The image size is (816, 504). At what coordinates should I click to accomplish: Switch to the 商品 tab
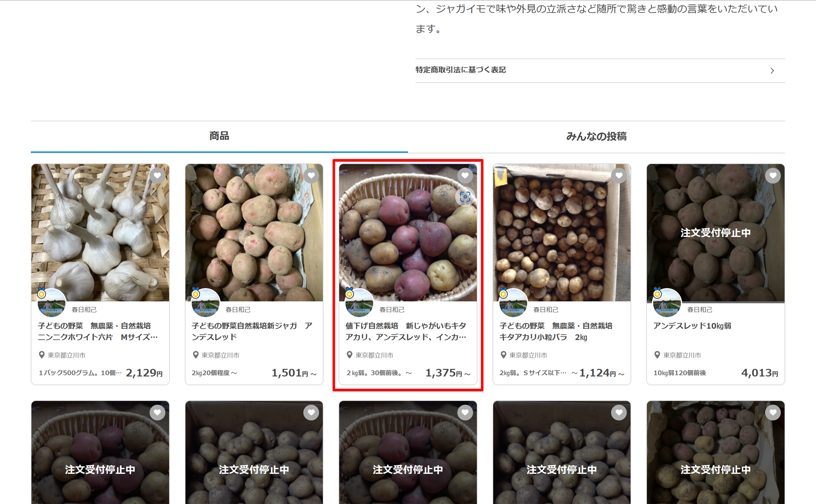(219, 136)
